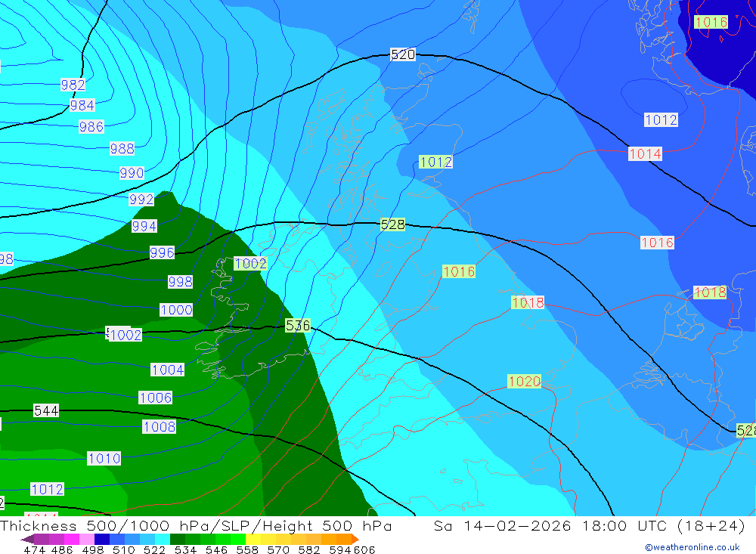Click the 520 height contour label

(403, 54)
